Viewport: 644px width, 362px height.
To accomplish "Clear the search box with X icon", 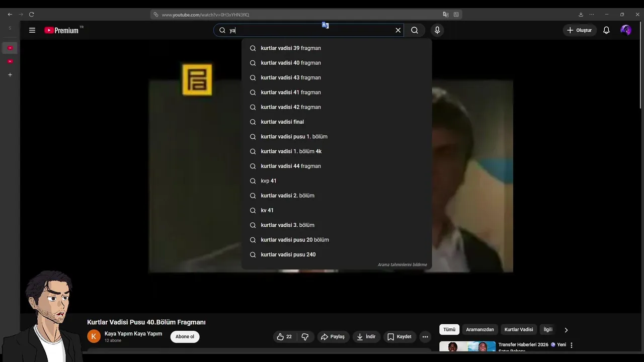I will click(398, 30).
